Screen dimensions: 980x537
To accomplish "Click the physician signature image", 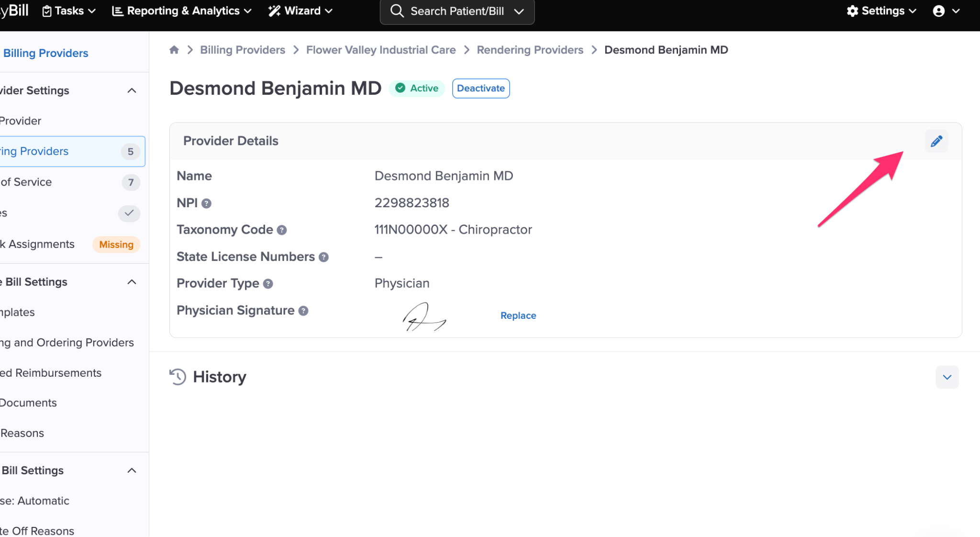I will (x=423, y=317).
